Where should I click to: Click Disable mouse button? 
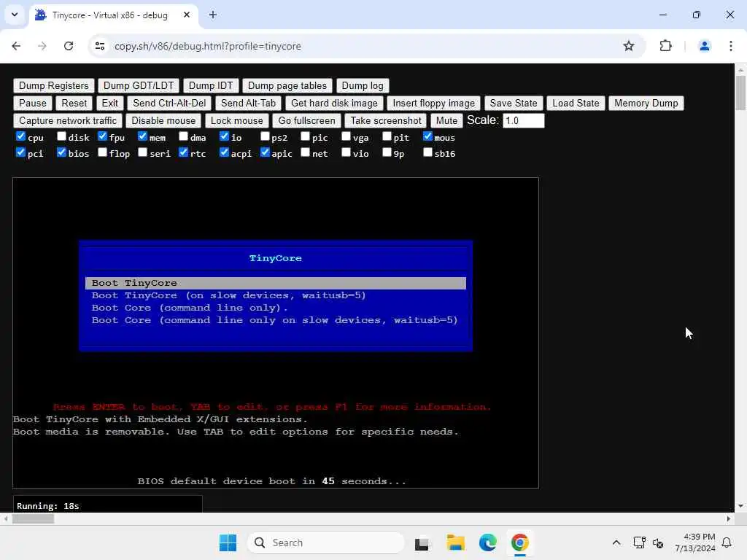point(163,121)
